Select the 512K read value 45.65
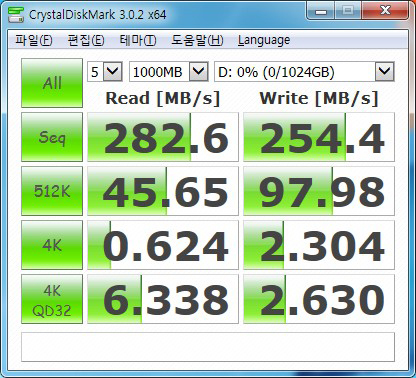The image size is (416, 378). [x=163, y=191]
